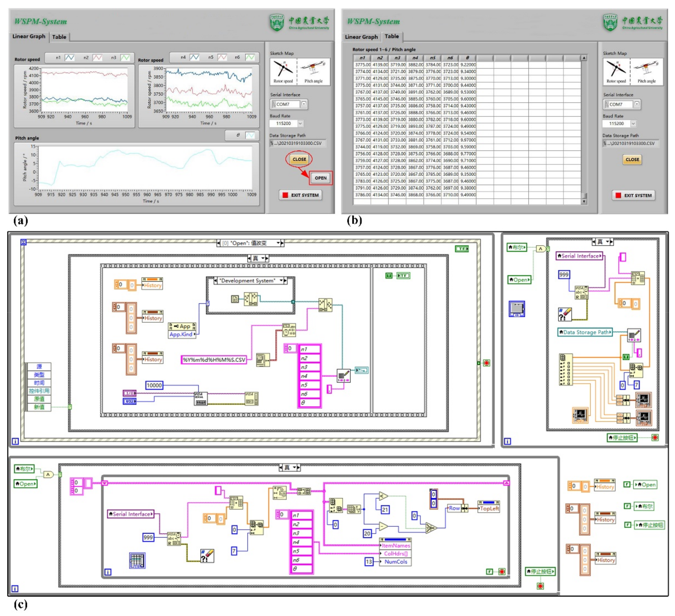This screenshot has height=616, width=675.
Task: Expand the 115200 baud rate list in panel (b)
Action: click(633, 123)
